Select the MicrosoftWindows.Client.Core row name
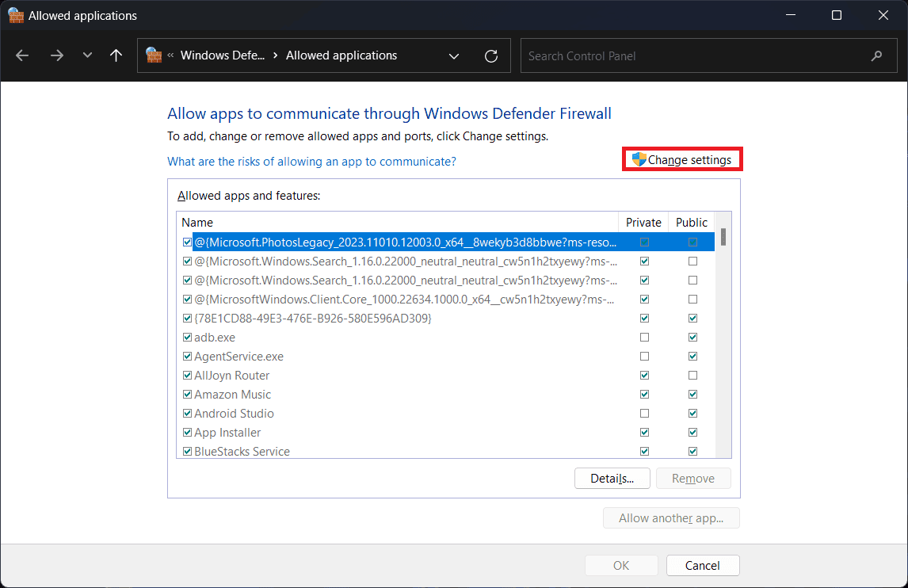 click(x=404, y=300)
